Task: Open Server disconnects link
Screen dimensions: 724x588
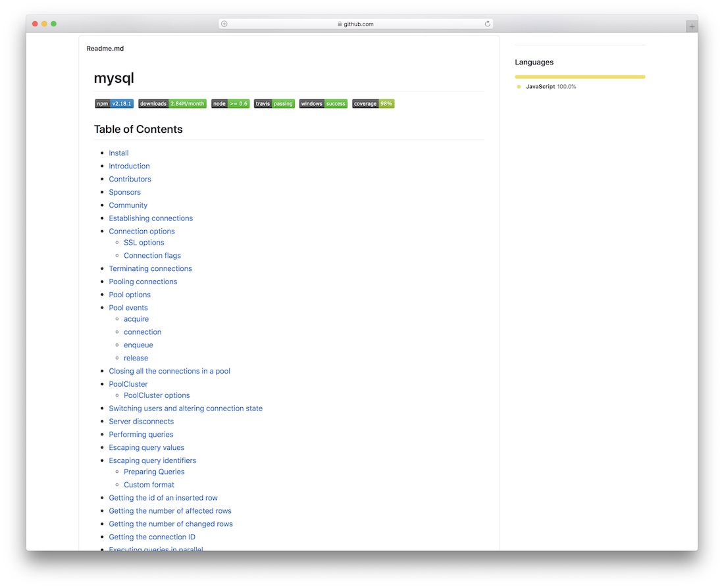Action: pyautogui.click(x=142, y=422)
